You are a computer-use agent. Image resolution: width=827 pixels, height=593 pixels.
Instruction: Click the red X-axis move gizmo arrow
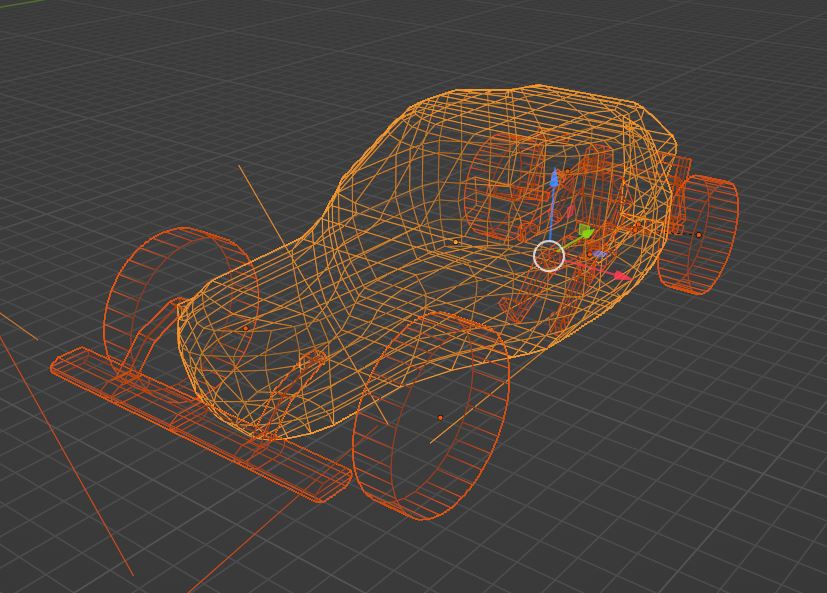point(622,275)
